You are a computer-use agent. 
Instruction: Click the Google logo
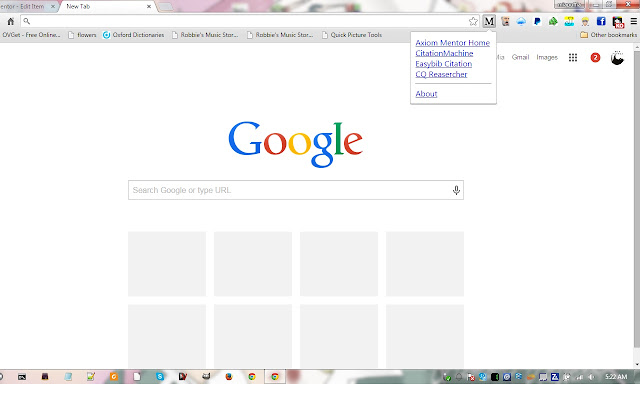click(296, 144)
